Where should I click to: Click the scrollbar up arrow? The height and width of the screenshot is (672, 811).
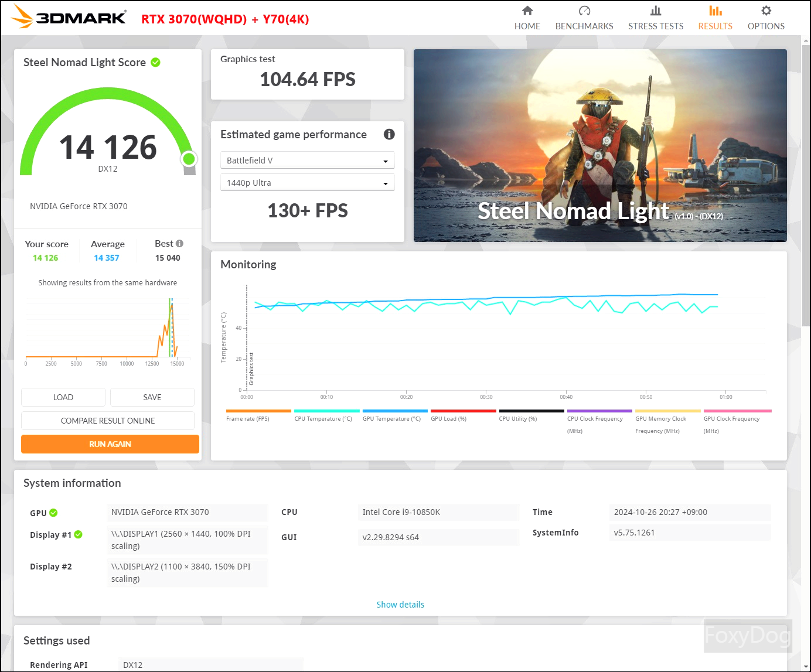806,40
